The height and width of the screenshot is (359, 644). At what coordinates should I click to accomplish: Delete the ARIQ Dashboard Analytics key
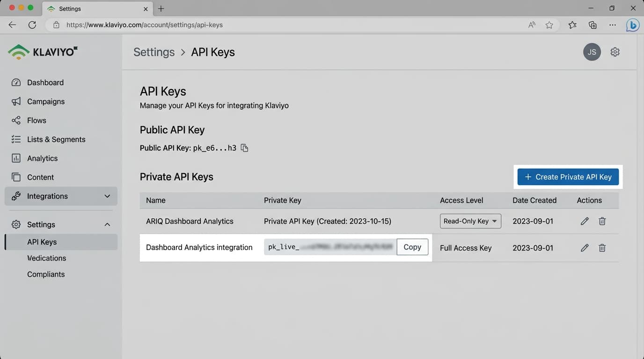602,221
